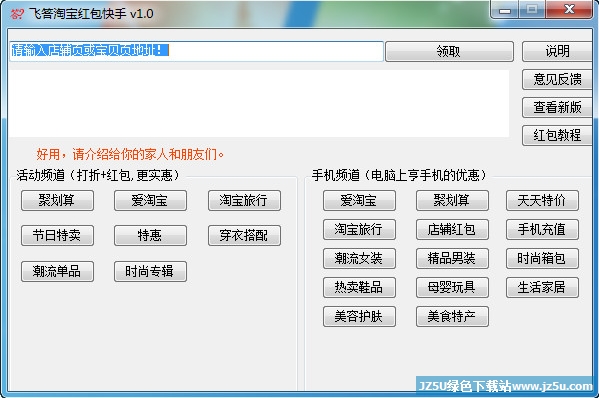Open 爱淘宝 in the 活动频道 group
Viewport: 599px width, 398px height.
[151, 201]
